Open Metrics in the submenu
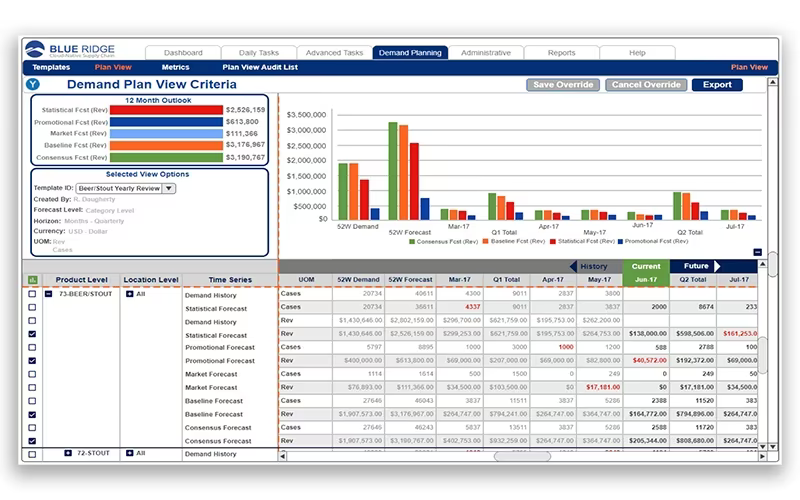Viewport: 800px width, 500px height. click(x=176, y=67)
